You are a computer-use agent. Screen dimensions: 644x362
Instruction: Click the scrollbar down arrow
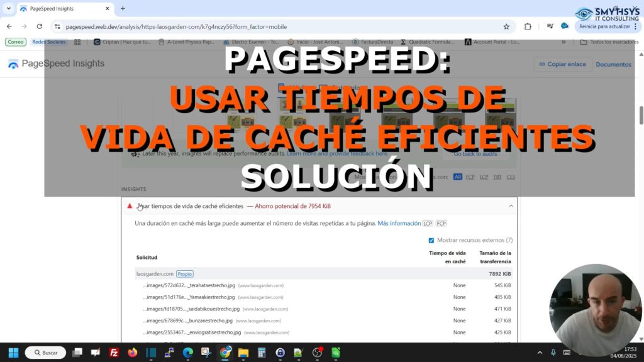[641, 339]
